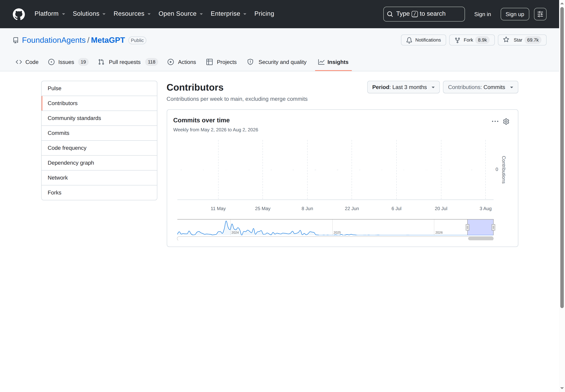Switch to the Projects tab

click(221, 62)
